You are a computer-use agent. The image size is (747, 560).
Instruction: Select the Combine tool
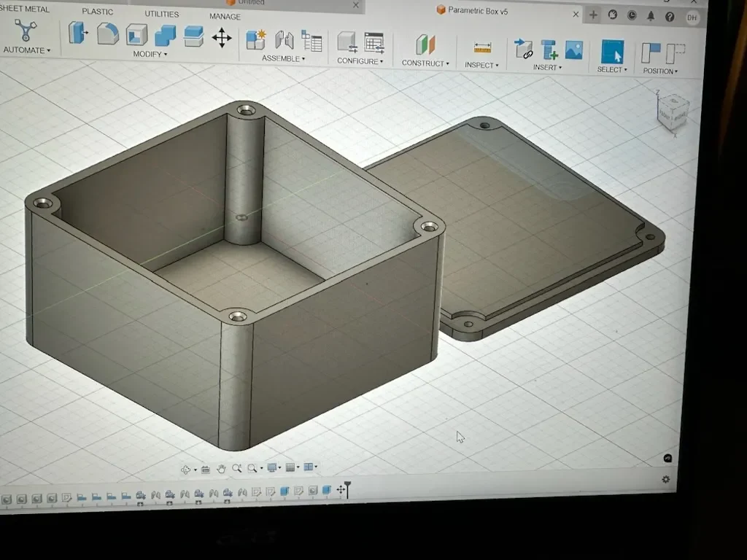click(x=166, y=36)
